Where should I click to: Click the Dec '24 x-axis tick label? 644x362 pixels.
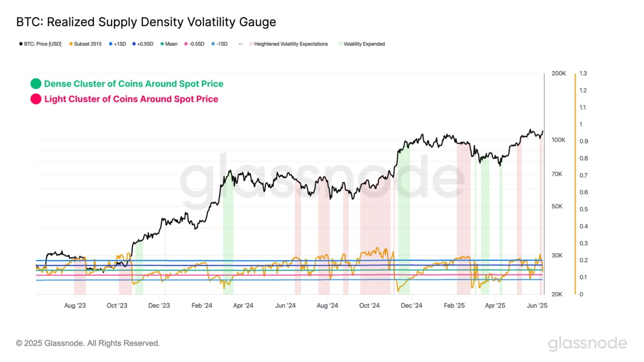click(412, 305)
